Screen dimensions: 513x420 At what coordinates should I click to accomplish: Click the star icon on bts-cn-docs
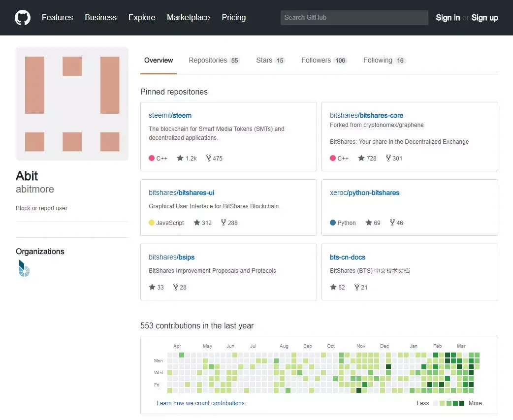pos(333,287)
